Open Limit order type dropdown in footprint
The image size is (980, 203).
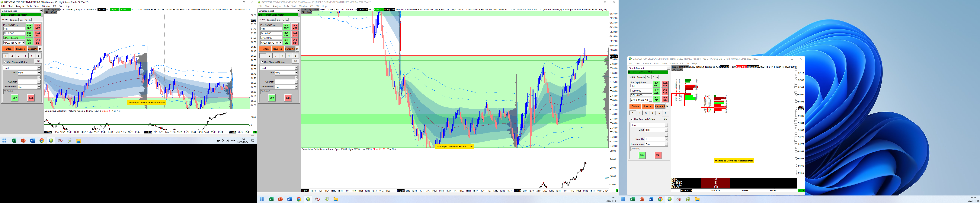pyautogui.click(x=666, y=125)
